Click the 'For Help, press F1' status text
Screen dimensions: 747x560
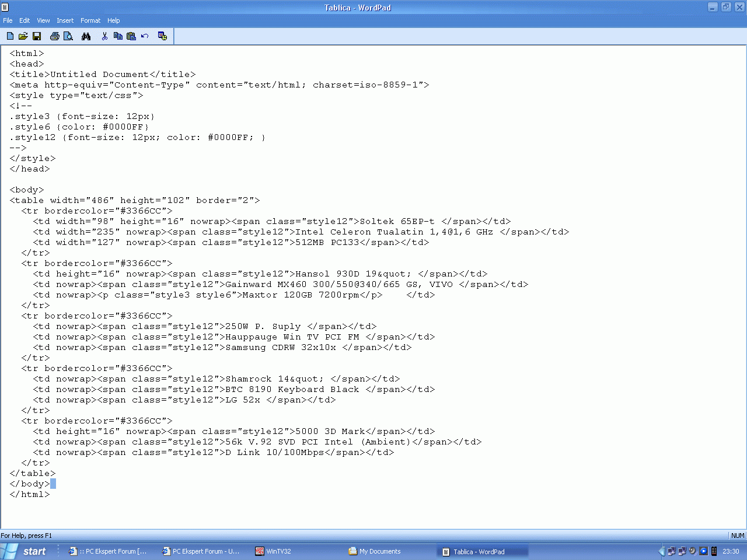[26, 535]
